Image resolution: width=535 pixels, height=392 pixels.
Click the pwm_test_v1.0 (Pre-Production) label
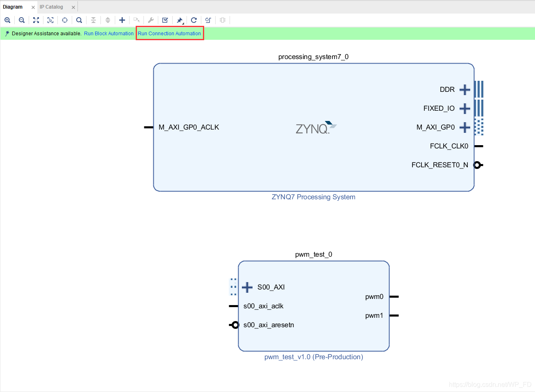314,357
